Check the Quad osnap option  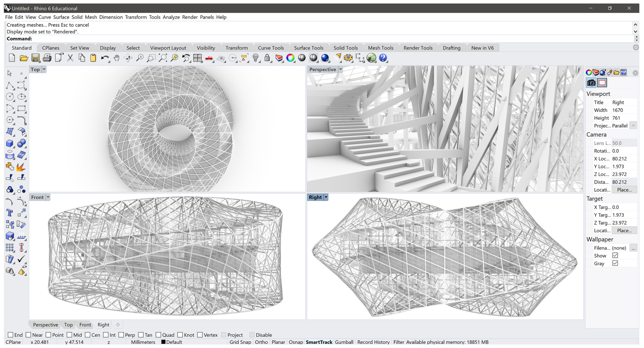point(158,335)
